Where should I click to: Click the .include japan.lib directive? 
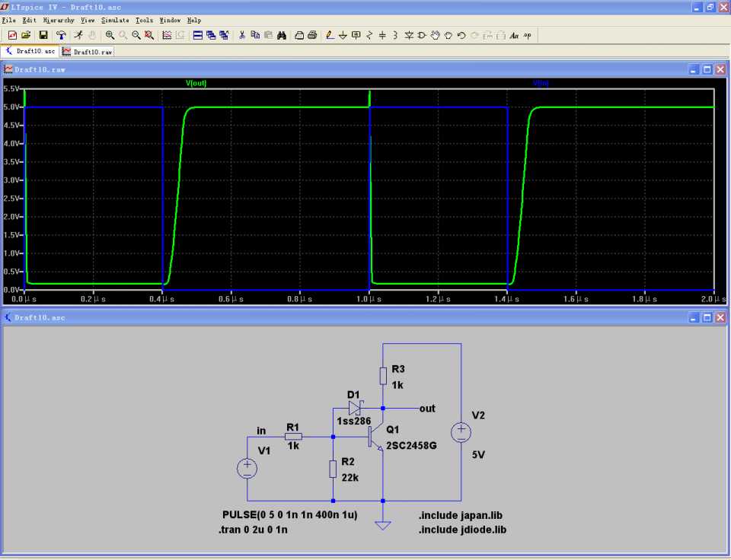coord(461,515)
